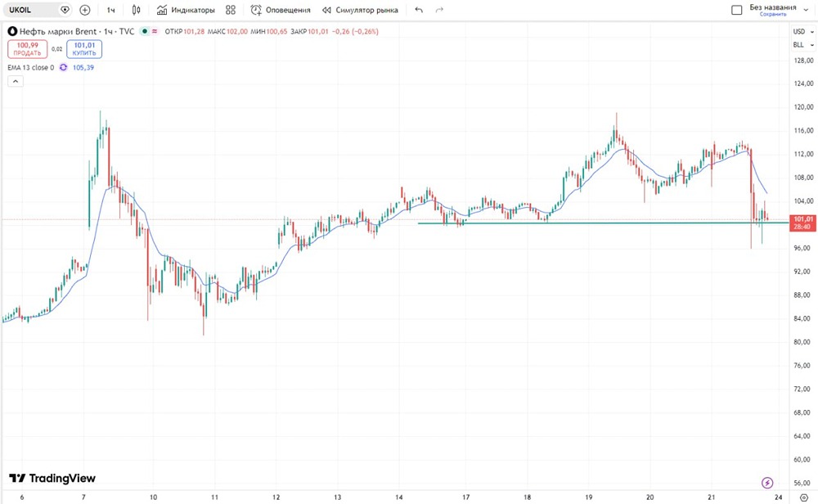Click the TradingView logo

(x=52, y=478)
